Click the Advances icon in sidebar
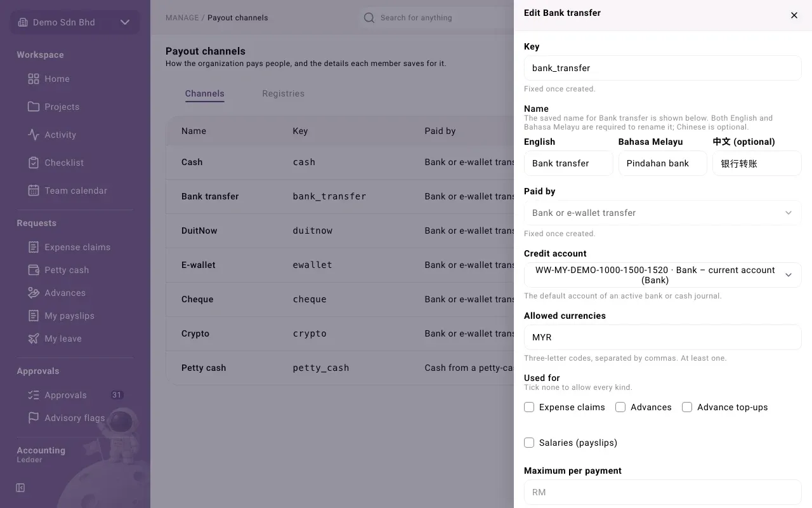The image size is (812, 508). (34, 293)
